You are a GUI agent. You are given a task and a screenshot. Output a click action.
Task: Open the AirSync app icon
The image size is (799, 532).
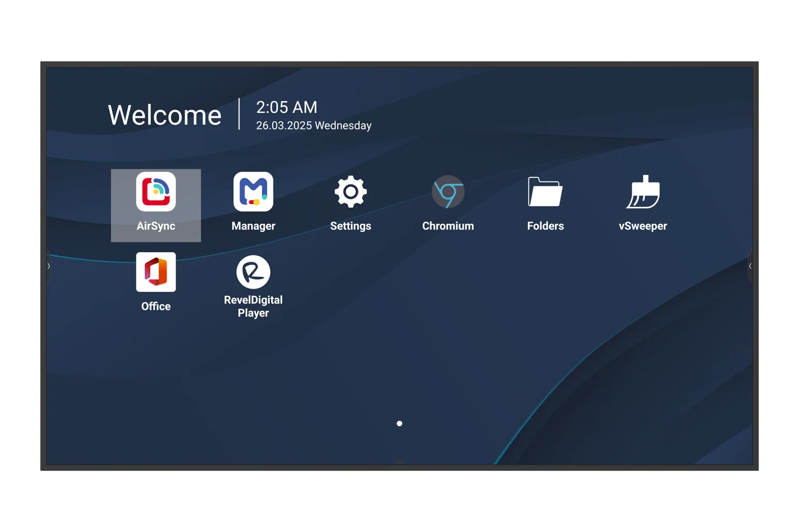click(x=156, y=192)
